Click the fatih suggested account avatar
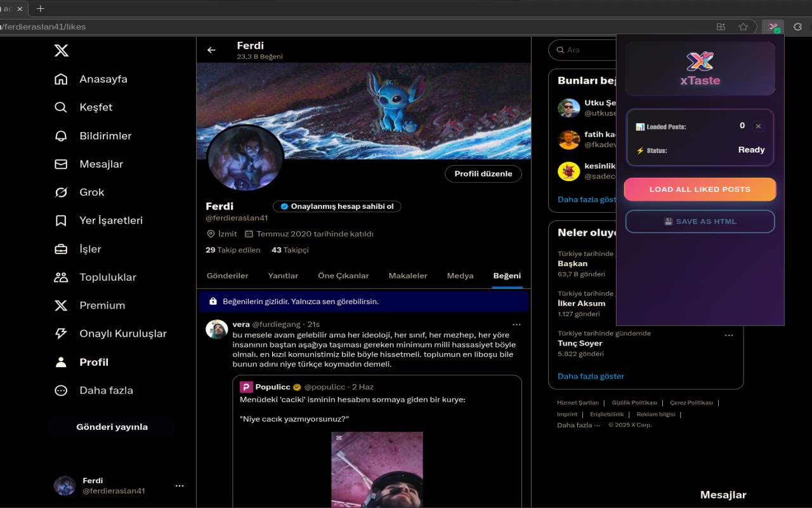 [569, 140]
